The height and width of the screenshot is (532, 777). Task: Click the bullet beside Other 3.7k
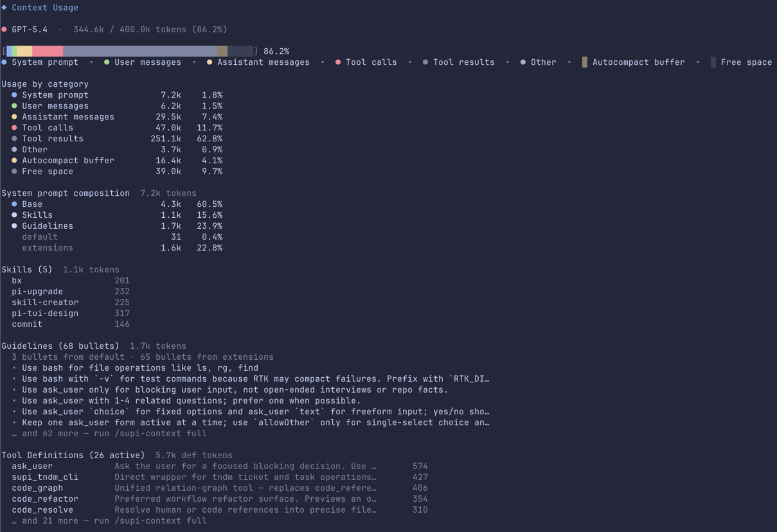[14, 150]
